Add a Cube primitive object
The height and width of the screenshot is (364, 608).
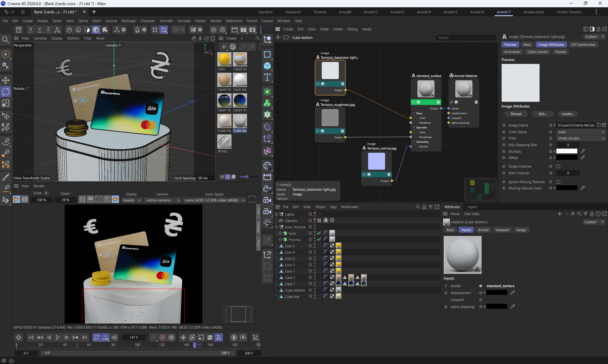pos(267,66)
